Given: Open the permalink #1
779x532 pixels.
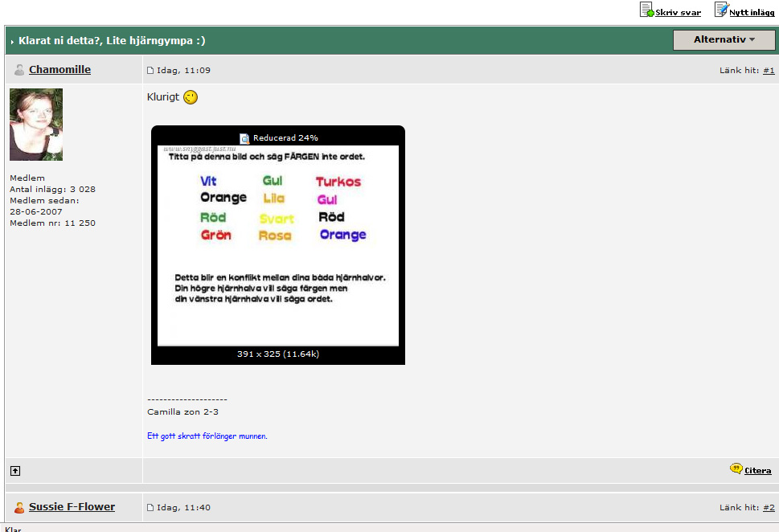Looking at the screenshot, I should coord(769,71).
